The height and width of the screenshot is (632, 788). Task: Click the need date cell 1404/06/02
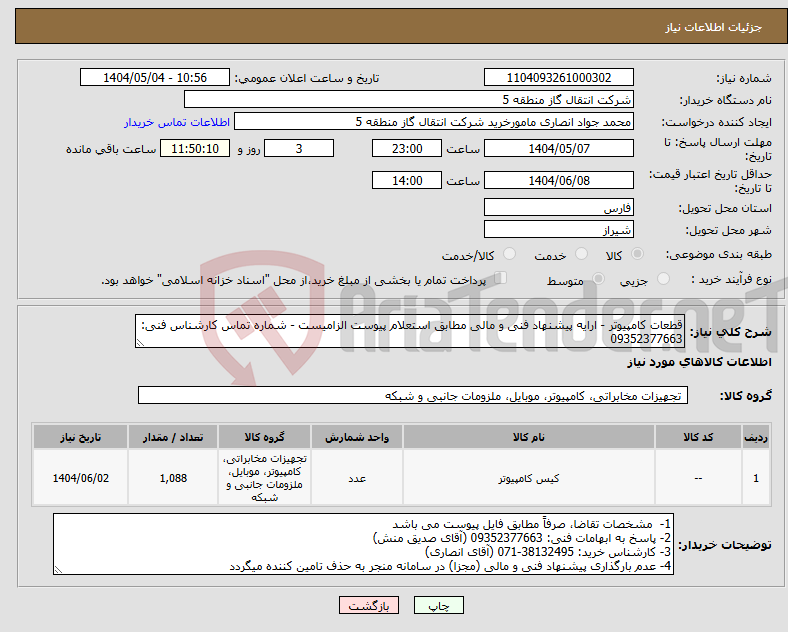(80, 478)
